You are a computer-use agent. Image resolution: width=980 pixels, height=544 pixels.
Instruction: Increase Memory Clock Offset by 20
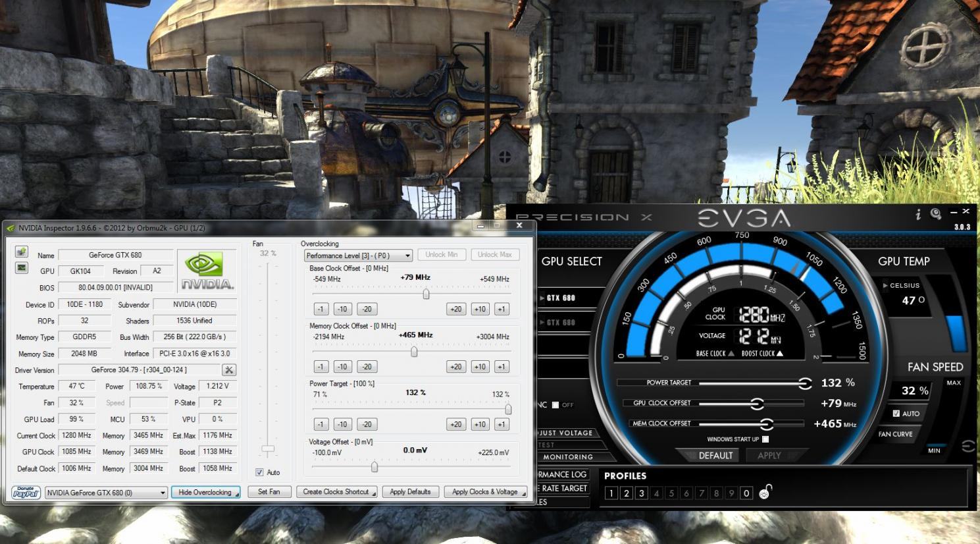455,367
